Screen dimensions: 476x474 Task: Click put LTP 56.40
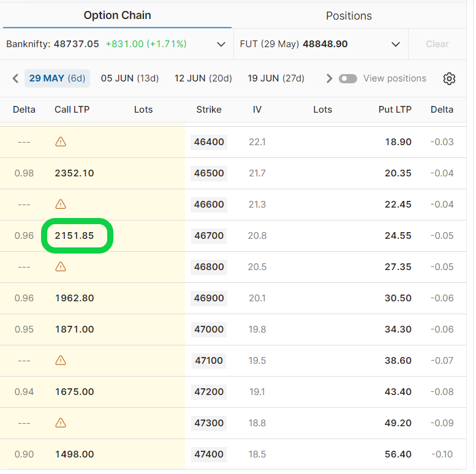point(398,454)
